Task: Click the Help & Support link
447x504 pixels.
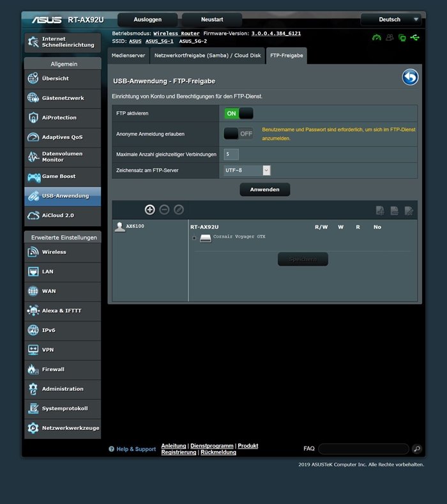Action: point(132,449)
